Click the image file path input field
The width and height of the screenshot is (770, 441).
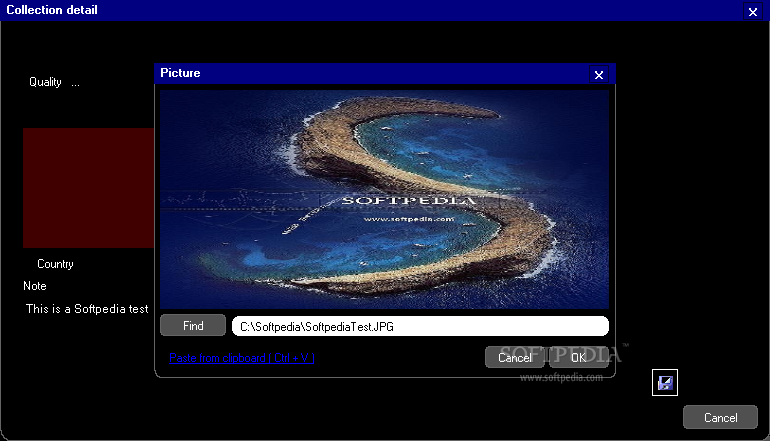pyautogui.click(x=420, y=326)
